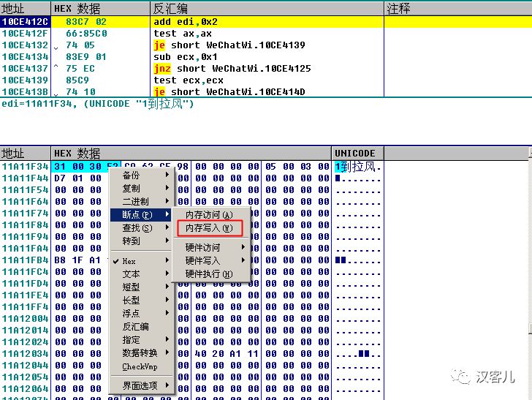532x400 pixels.
Task: Click hex bytes 66:85C0 in disassembly
Action: [x=86, y=34]
